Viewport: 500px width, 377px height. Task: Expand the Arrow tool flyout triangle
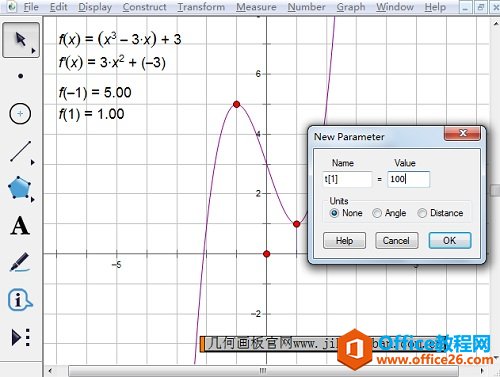coord(33,51)
